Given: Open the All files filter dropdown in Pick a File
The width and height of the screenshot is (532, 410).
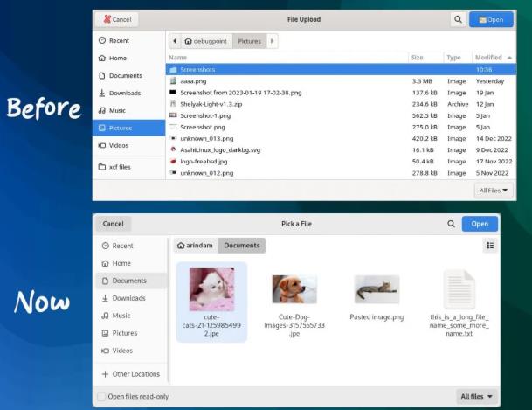Looking at the screenshot, I should coord(476,396).
